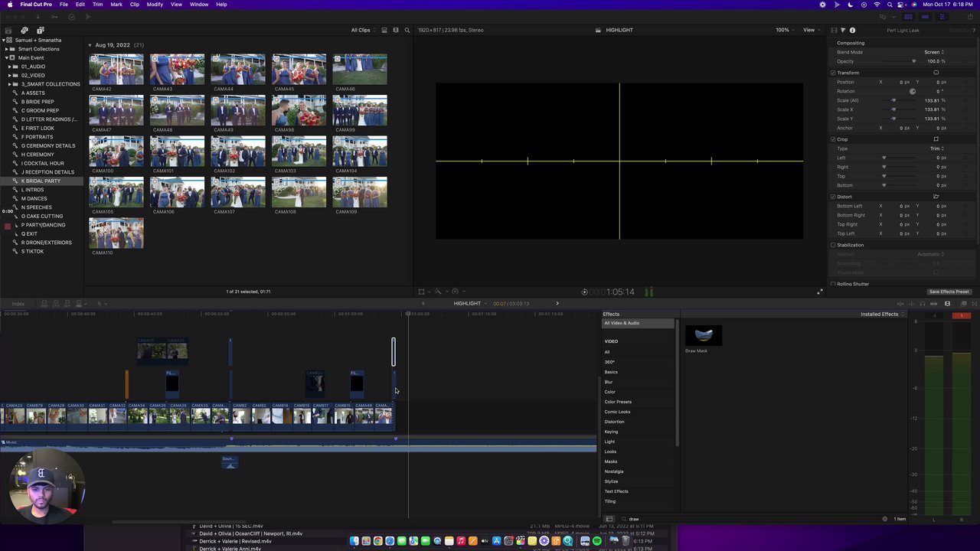Open the Titles and Generators sidebar

click(x=41, y=30)
